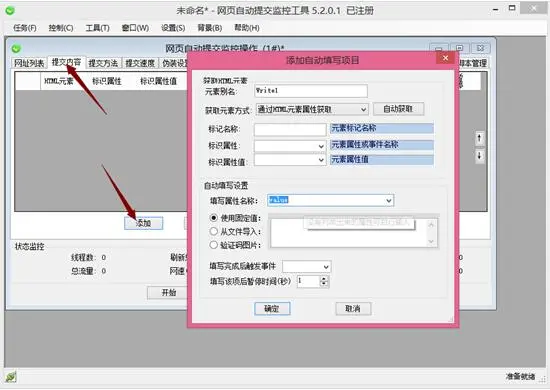This screenshot has width=550, height=390.
Task: Select the 从文件导入 radio option
Action: (214, 231)
